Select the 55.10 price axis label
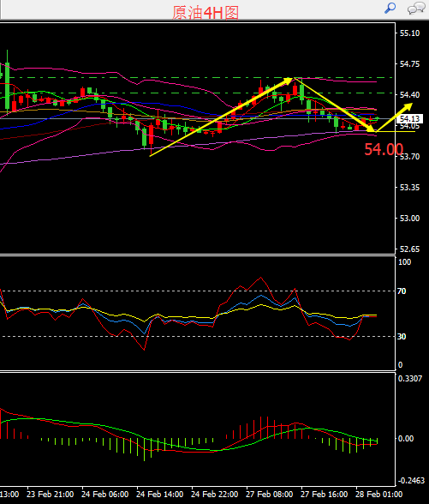This screenshot has width=429, height=504. [409, 33]
